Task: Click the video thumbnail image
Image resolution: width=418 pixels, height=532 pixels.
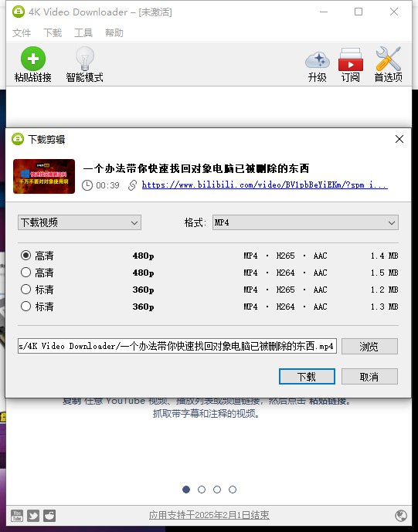Action: click(x=44, y=176)
